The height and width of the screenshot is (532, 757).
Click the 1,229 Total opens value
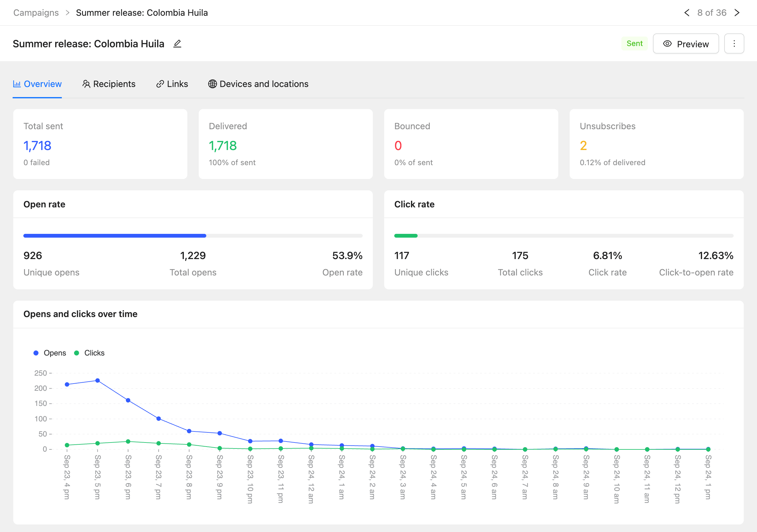(193, 256)
